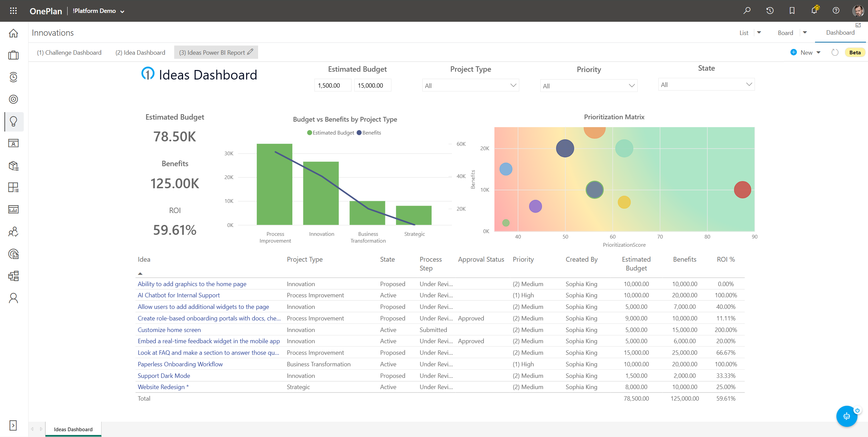Viewport: 868px width, 437px height.
Task: Click the Beta badge
Action: pyautogui.click(x=855, y=52)
